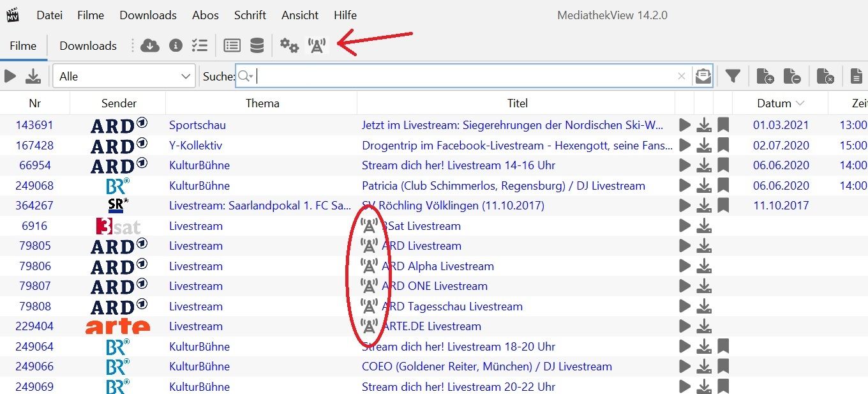The image size is (868, 394).
Task: Sort by the Sender column header
Action: 119,103
